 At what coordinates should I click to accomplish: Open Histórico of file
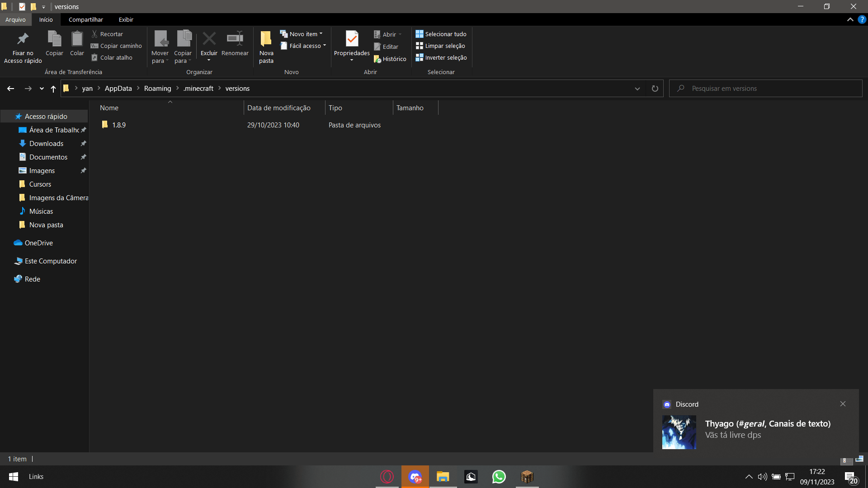390,59
